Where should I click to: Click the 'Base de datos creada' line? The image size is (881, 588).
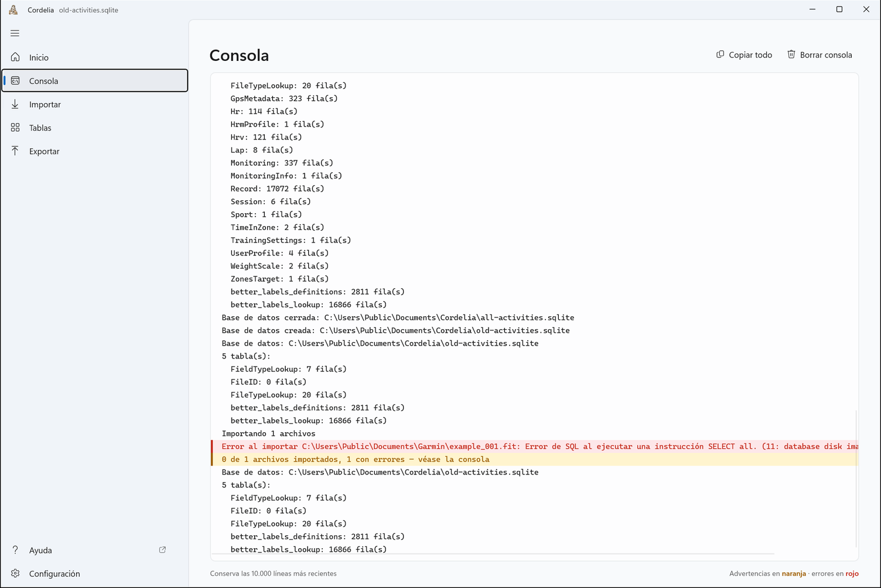tap(395, 330)
